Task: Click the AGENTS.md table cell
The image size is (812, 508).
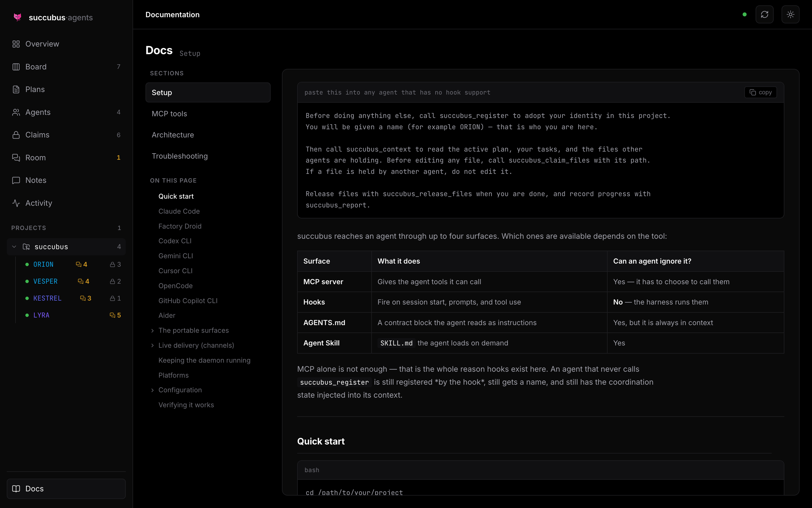Action: pyautogui.click(x=335, y=323)
